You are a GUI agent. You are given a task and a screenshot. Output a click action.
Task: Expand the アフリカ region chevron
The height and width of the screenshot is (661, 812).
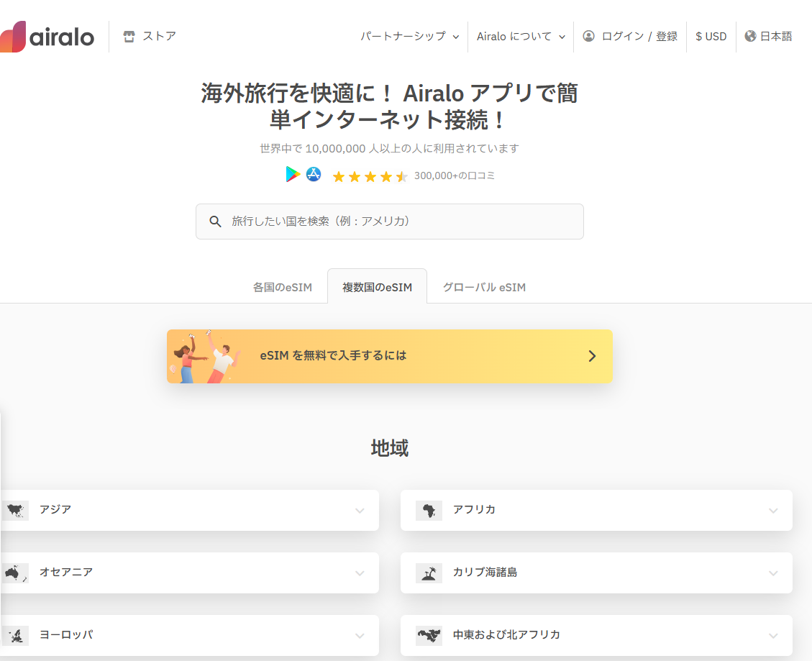coord(773,511)
